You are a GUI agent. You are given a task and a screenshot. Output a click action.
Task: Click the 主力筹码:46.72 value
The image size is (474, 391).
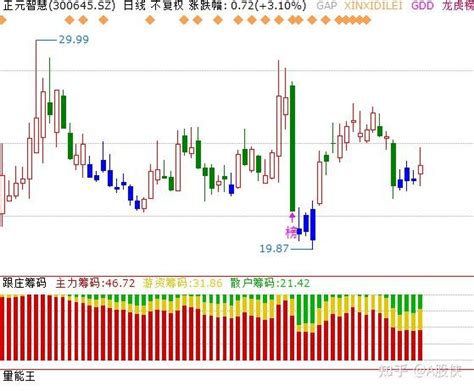(95, 283)
